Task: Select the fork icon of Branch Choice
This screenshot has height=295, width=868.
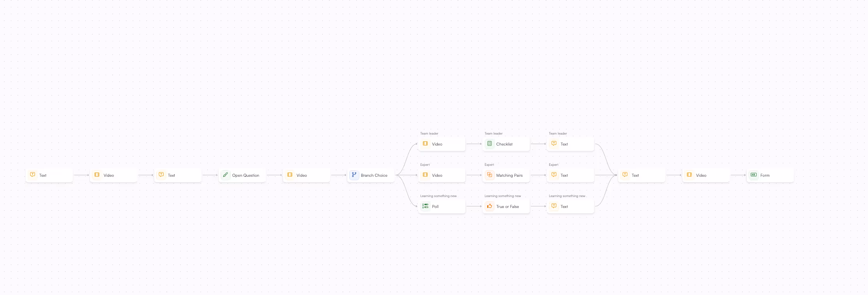Action: click(x=354, y=175)
